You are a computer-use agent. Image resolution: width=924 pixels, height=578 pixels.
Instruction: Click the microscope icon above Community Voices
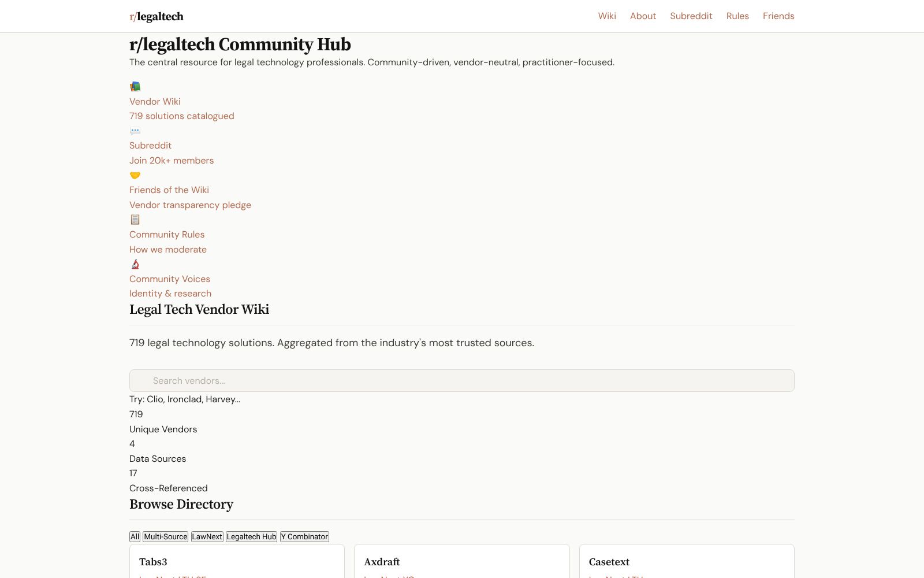coord(135,264)
